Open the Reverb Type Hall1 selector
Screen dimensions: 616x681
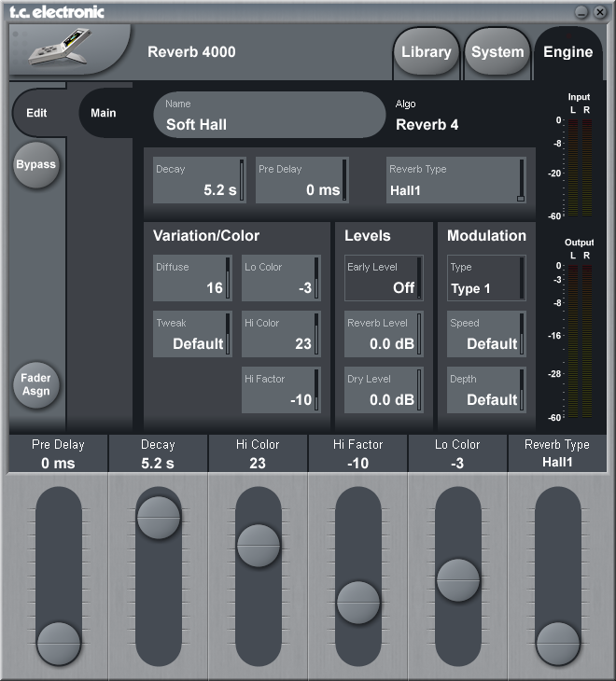coord(456,180)
